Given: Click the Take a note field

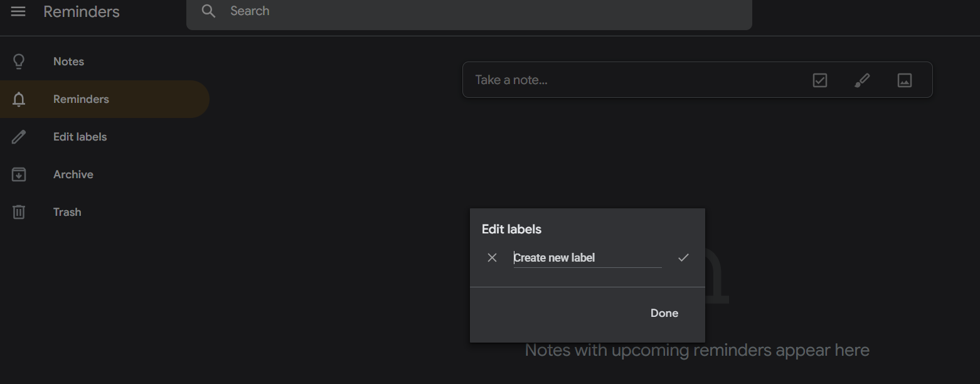Looking at the screenshot, I should (x=637, y=80).
